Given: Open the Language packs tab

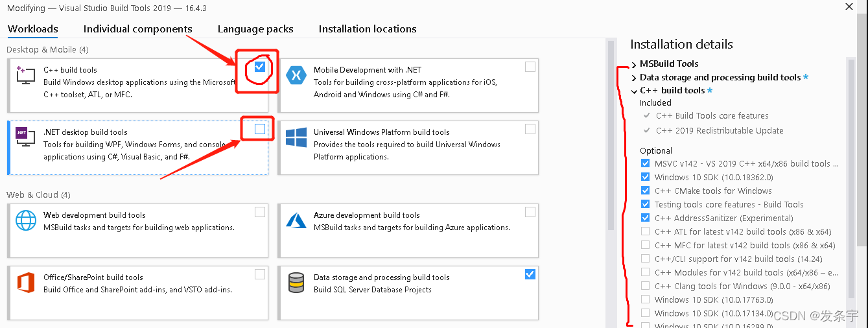Looking at the screenshot, I should (x=255, y=29).
